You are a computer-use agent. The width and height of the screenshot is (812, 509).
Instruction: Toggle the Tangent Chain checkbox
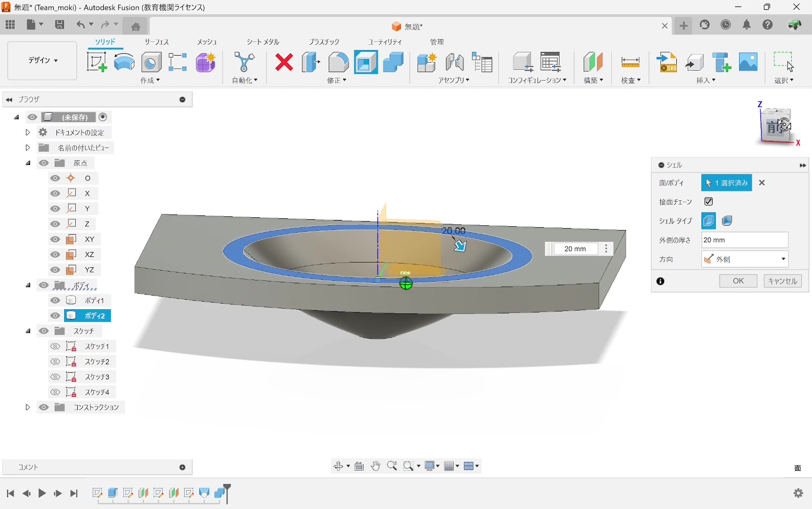pyautogui.click(x=708, y=202)
